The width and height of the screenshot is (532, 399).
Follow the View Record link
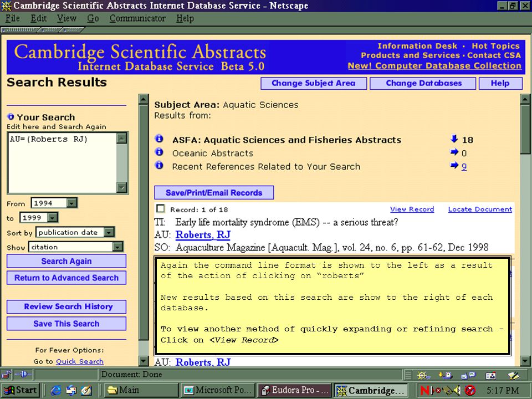(x=412, y=209)
